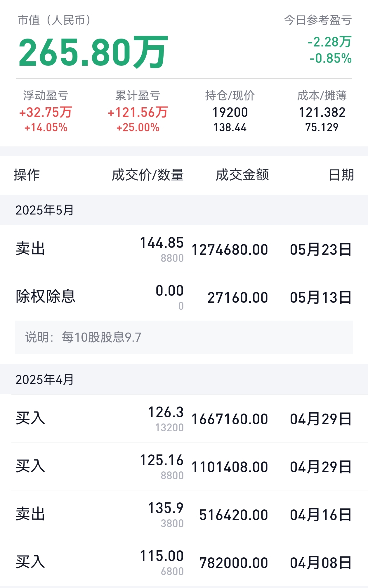This screenshot has width=368, height=588.
Task: Tap the 成交价/数量 column header
Action: point(148,175)
